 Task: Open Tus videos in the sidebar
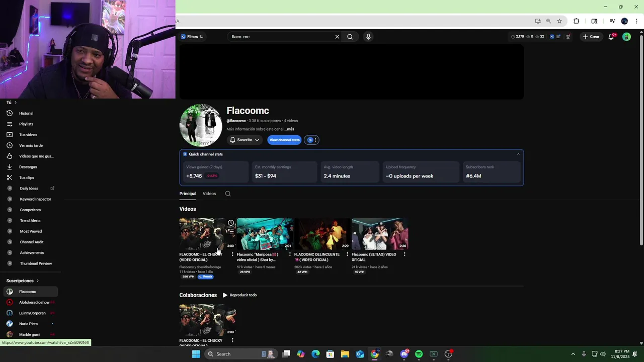(x=29, y=135)
